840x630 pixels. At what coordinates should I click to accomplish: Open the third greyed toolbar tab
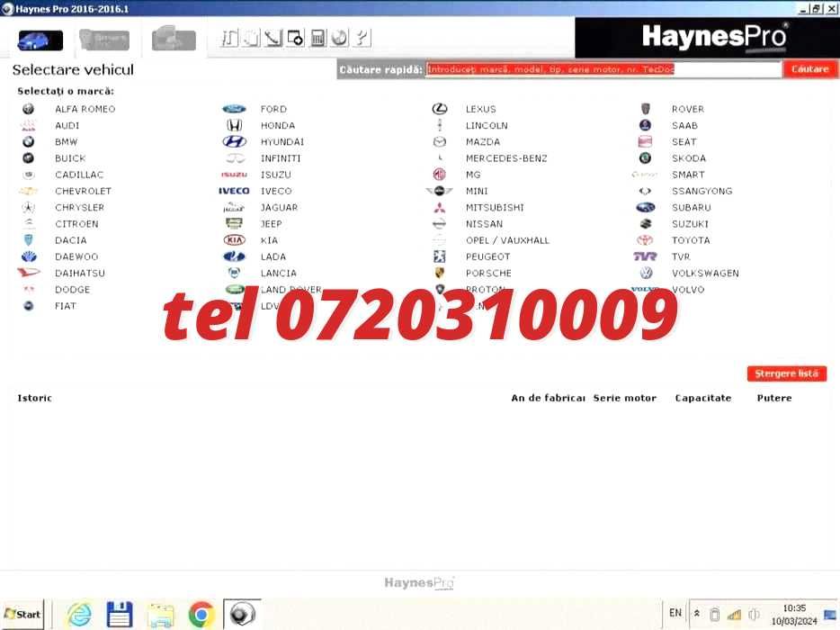(x=174, y=39)
